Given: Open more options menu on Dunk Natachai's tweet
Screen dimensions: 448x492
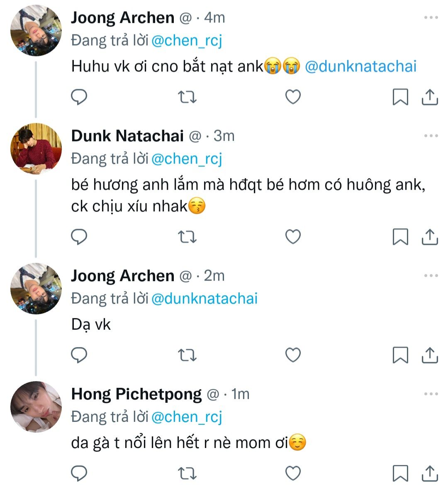Looking at the screenshot, I should tap(431, 136).
